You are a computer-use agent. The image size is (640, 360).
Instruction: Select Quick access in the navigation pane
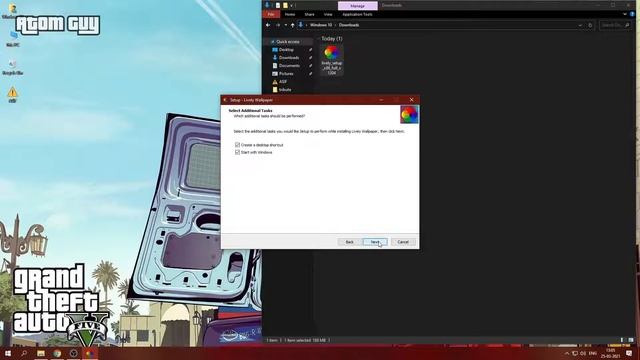pos(287,42)
